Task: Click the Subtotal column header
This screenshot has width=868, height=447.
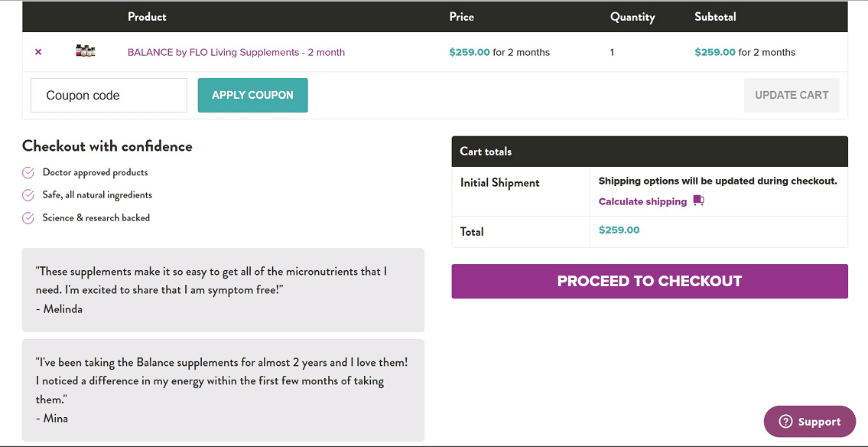Action: tap(715, 17)
